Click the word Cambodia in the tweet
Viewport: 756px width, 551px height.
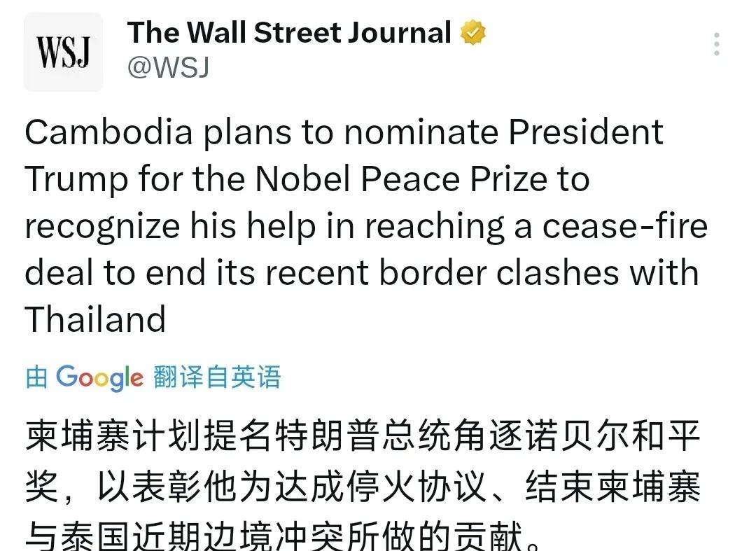click(x=108, y=133)
